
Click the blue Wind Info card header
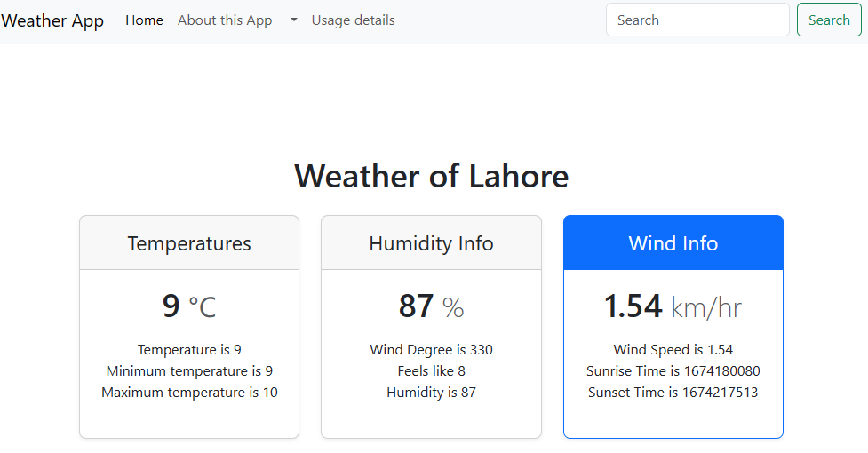click(x=673, y=243)
